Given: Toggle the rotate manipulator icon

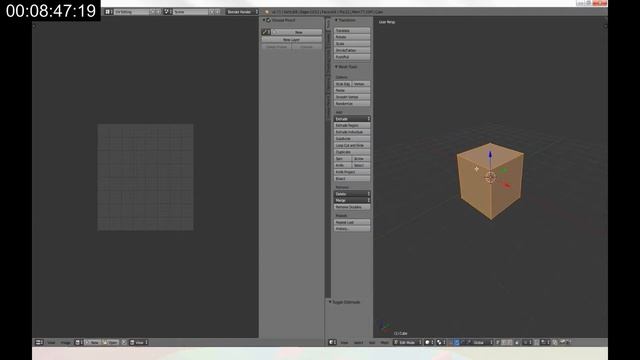Looking at the screenshot, I should click(x=462, y=342).
